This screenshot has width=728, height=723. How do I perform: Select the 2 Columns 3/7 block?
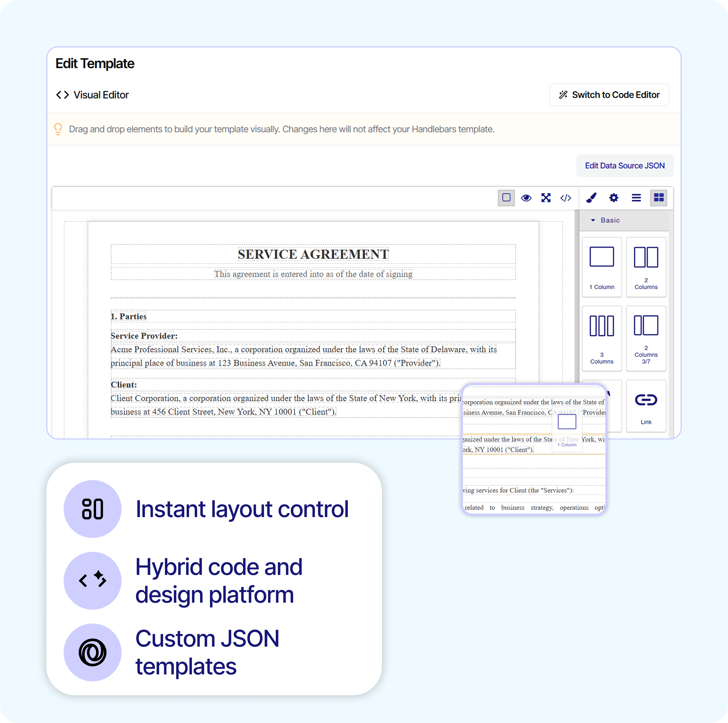pyautogui.click(x=646, y=338)
